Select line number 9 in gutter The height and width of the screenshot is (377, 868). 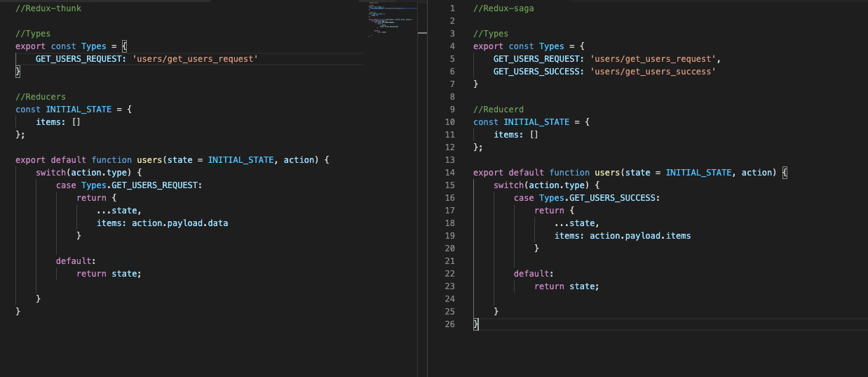(452, 110)
